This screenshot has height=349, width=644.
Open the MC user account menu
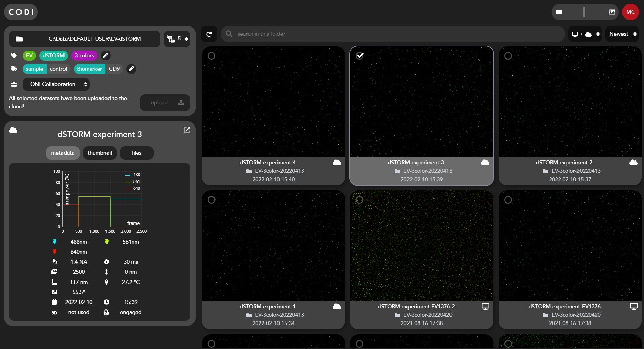(x=630, y=12)
